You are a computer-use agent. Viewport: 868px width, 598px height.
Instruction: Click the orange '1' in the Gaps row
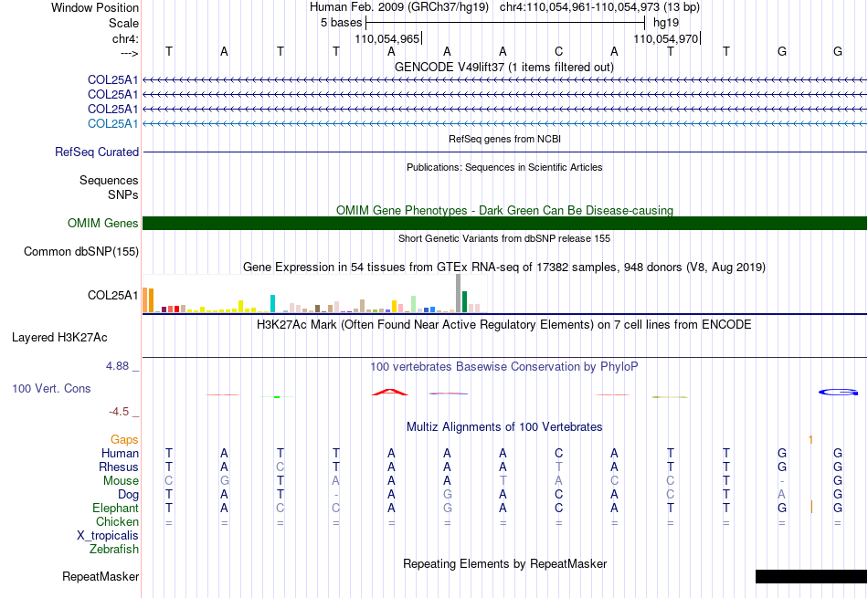click(x=810, y=440)
